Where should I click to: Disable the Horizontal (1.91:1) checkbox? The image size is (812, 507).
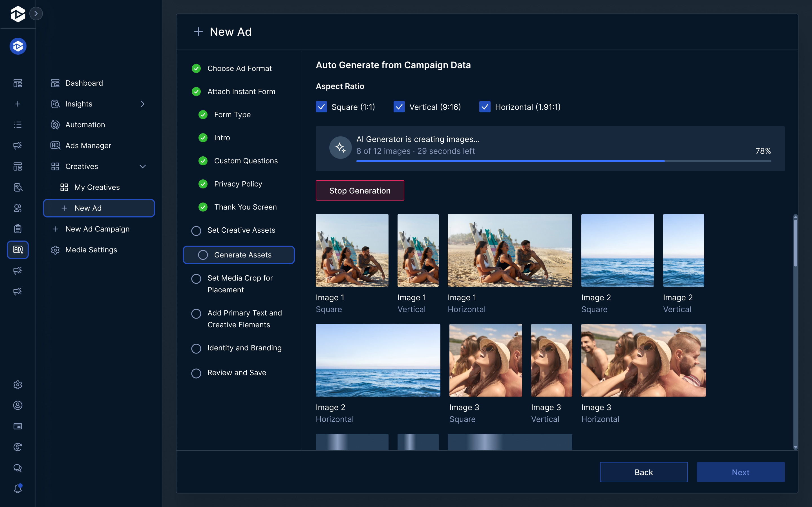[484, 107]
